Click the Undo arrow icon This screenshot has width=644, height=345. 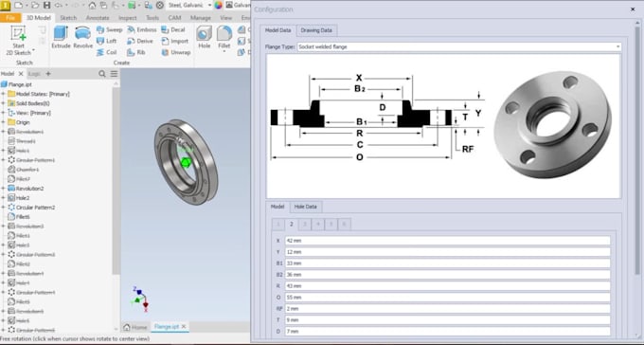[59, 6]
